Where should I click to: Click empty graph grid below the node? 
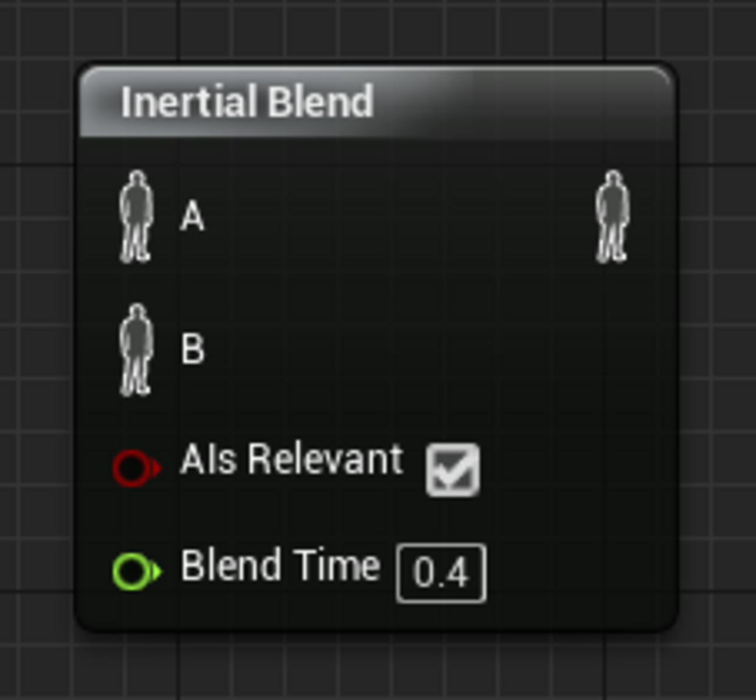point(378,669)
